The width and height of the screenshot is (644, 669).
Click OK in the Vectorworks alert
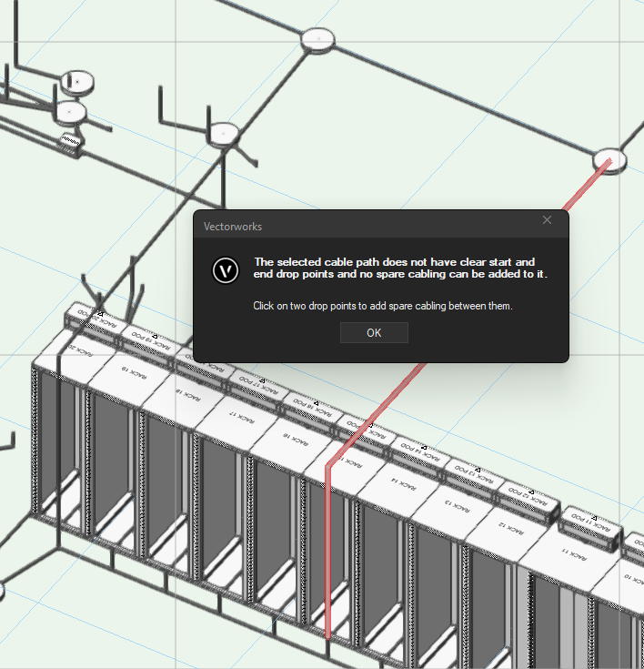374,333
